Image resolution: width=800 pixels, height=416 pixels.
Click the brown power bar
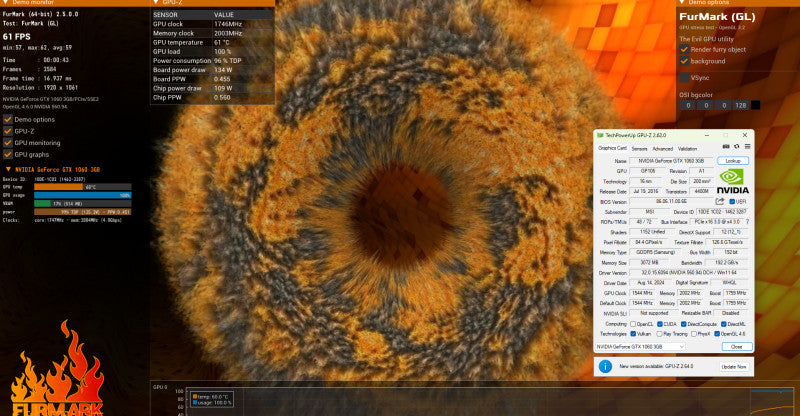tap(83, 211)
